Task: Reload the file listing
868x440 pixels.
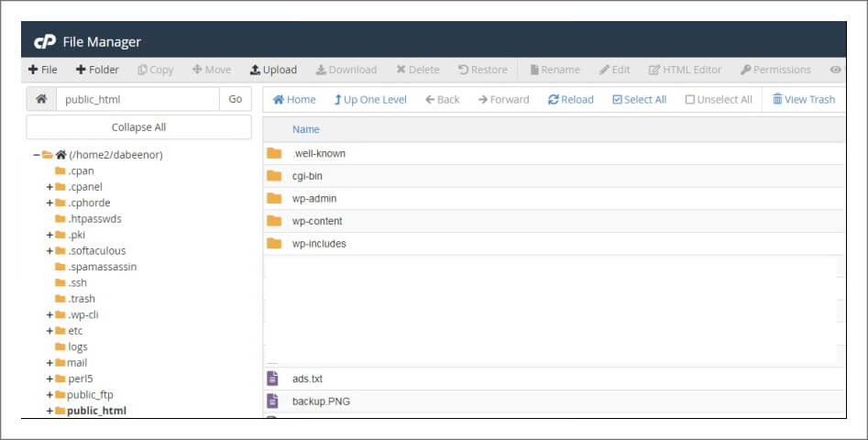Action: coord(571,100)
